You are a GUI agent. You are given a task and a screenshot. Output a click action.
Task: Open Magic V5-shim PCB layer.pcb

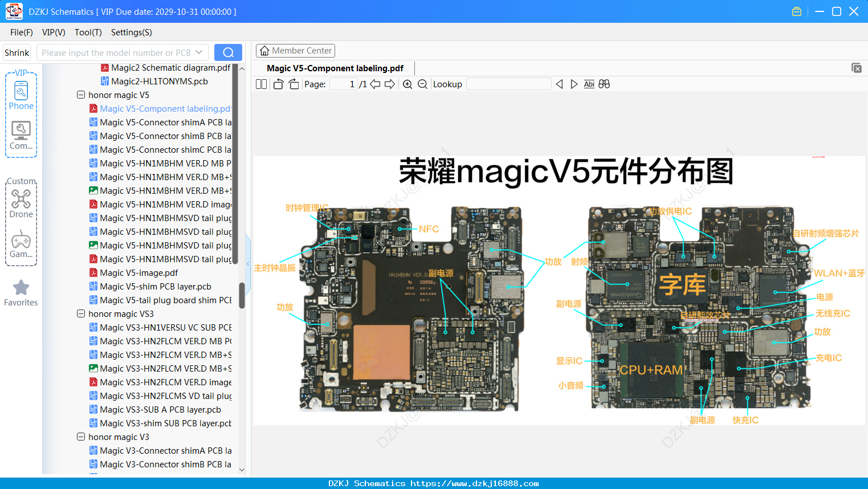point(150,287)
